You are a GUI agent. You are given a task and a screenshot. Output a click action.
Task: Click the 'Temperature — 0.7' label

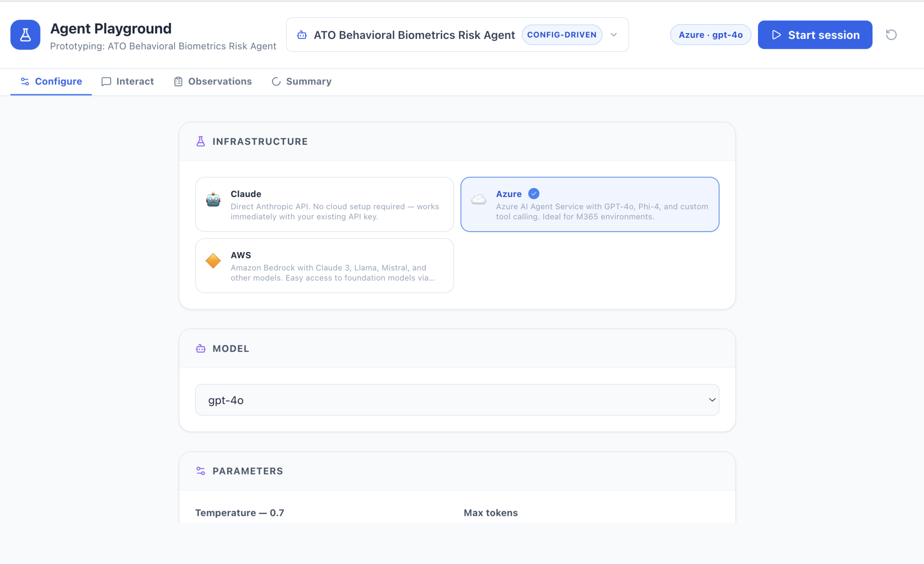(x=240, y=513)
